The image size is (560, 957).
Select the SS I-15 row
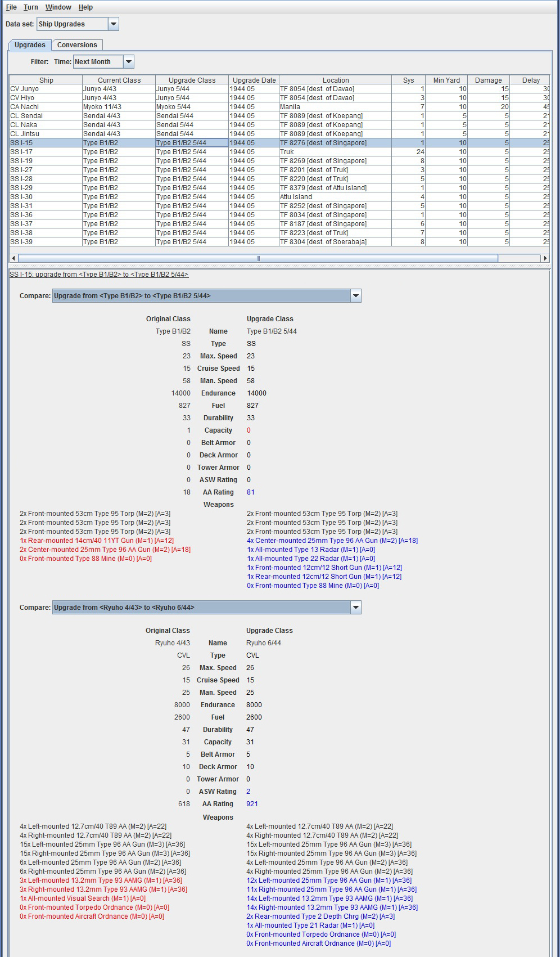279,143
